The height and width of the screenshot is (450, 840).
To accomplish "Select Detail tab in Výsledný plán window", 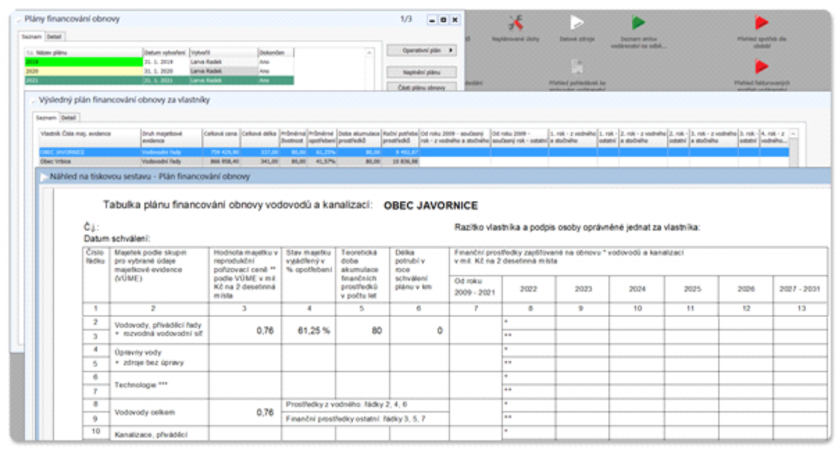I will click(x=69, y=118).
